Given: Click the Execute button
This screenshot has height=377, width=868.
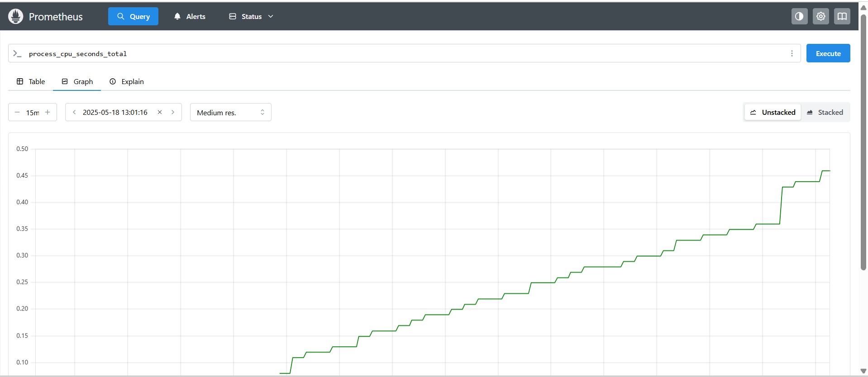Looking at the screenshot, I should click(x=828, y=53).
